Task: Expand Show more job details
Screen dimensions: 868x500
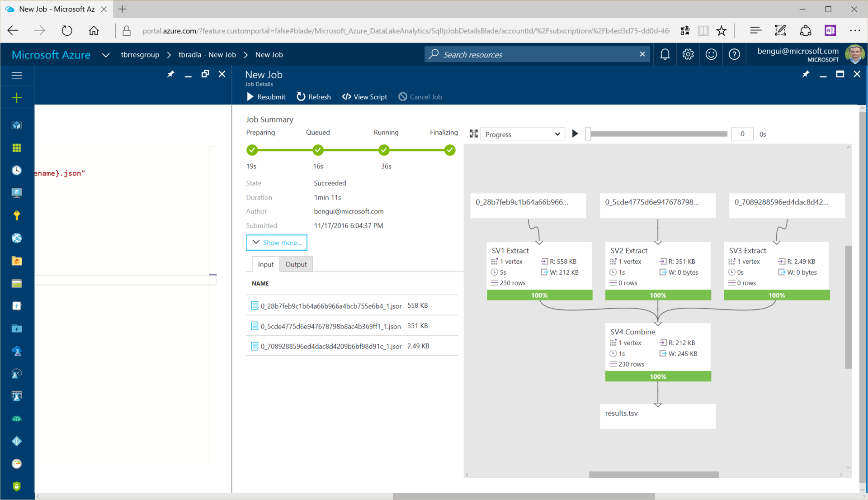Action: point(277,243)
